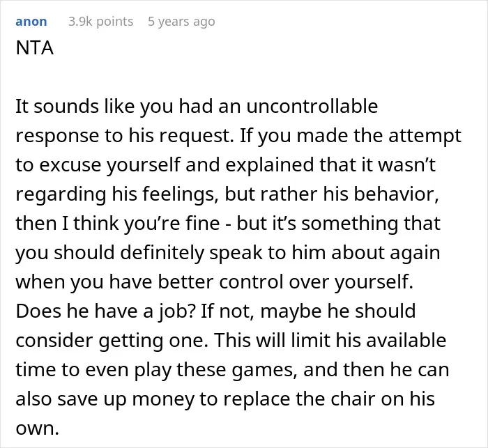Screen dimensions: 488x448
Task: Click the phrase regarding his feelings
Action: coord(117,194)
